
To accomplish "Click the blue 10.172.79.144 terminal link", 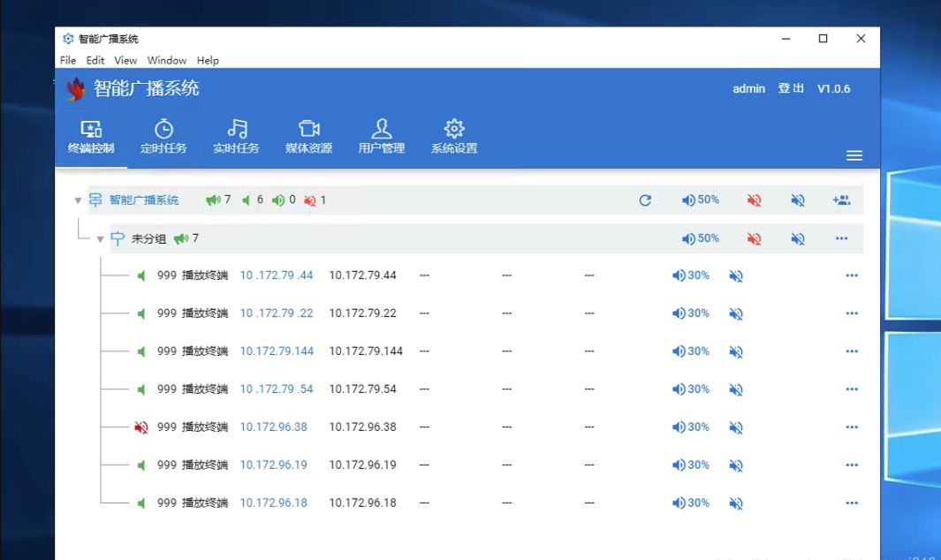I will 277,352.
